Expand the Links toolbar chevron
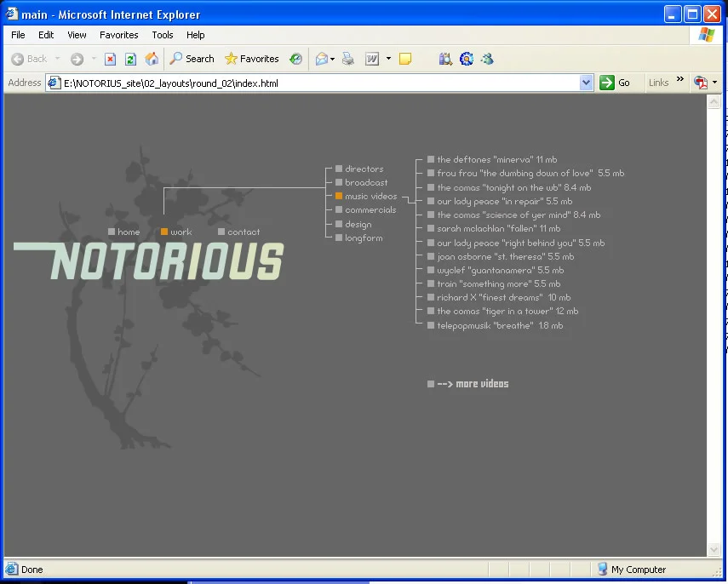 click(x=680, y=79)
